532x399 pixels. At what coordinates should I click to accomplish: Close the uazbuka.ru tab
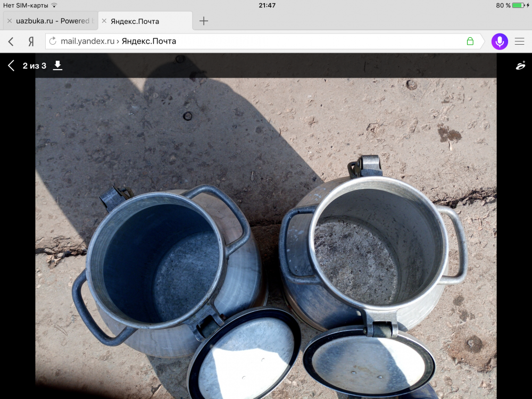click(x=9, y=21)
